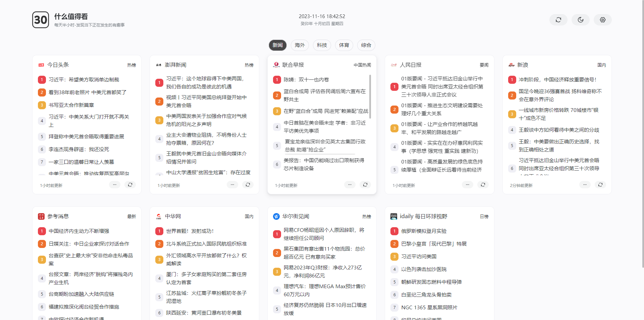Expand more options on 今日头条 card
Viewport: 644px width, 320px height.
point(115,185)
